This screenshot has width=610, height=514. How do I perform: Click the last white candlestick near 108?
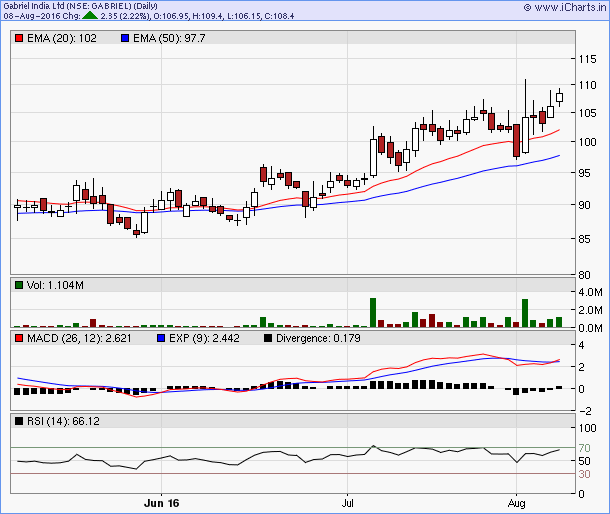[x=559, y=97]
